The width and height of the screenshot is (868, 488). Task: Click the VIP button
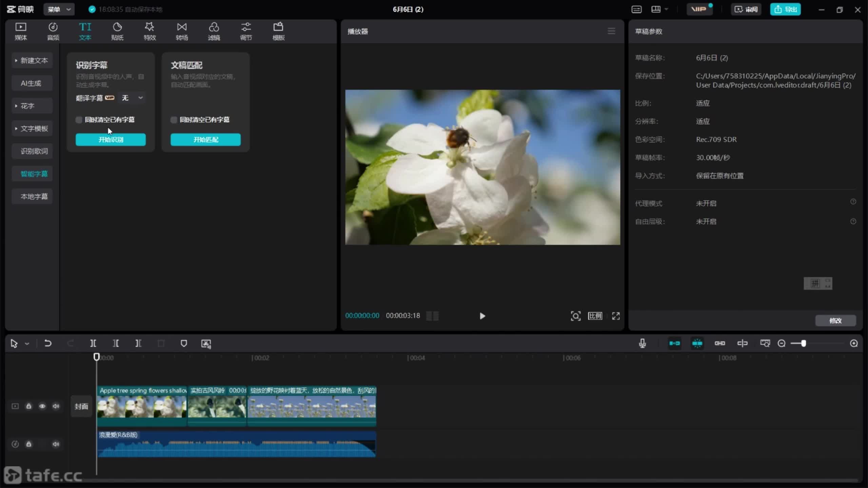pos(699,9)
